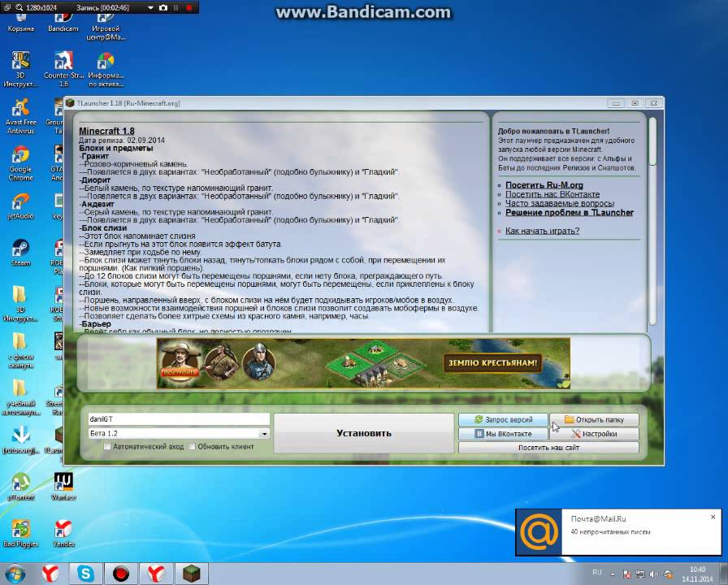Open Avast Free Antivirus shortcut
728x585 pixels.
[21, 116]
